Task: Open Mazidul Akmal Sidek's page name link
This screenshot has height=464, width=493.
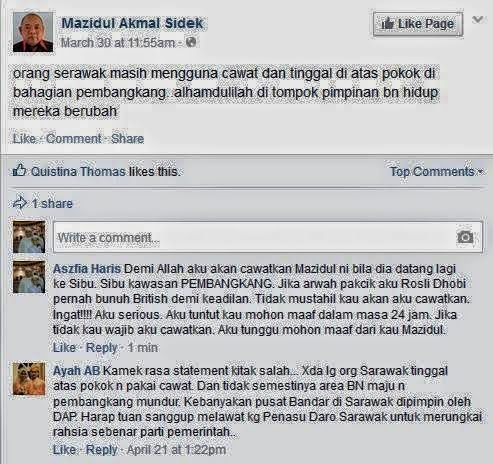Action: point(132,23)
